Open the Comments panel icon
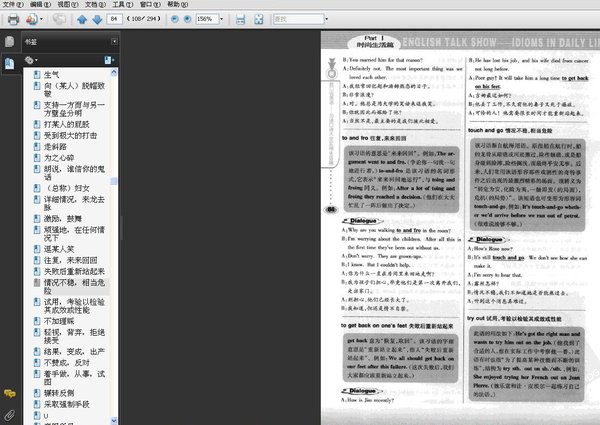 coord(9,394)
